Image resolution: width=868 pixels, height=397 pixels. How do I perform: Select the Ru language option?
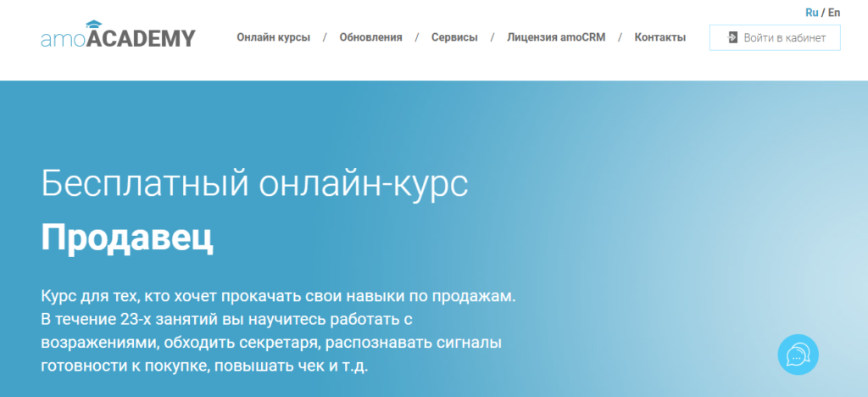pos(811,13)
